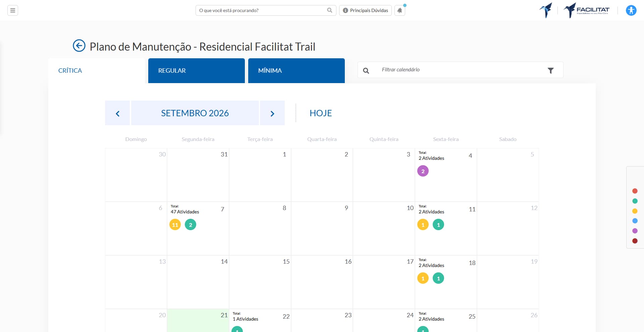Go to next month
This screenshot has height=332, width=644.
[272, 113]
